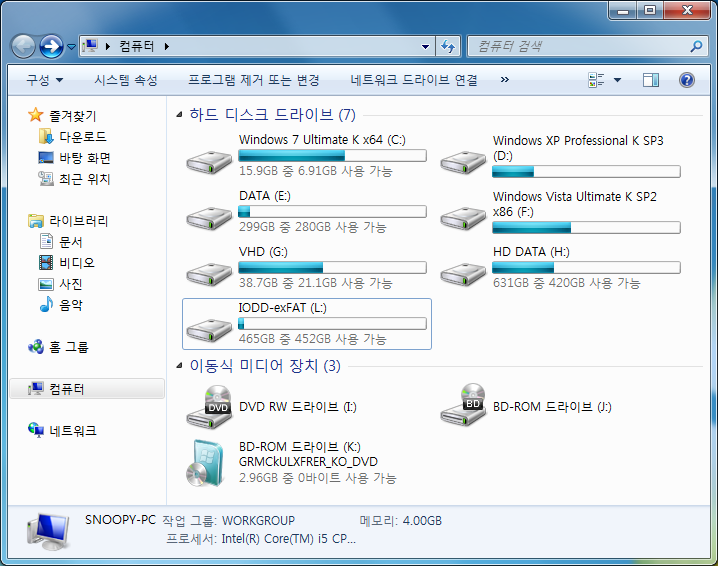This screenshot has height=566, width=718.
Task: Open Help with the question mark icon
Action: [687, 80]
